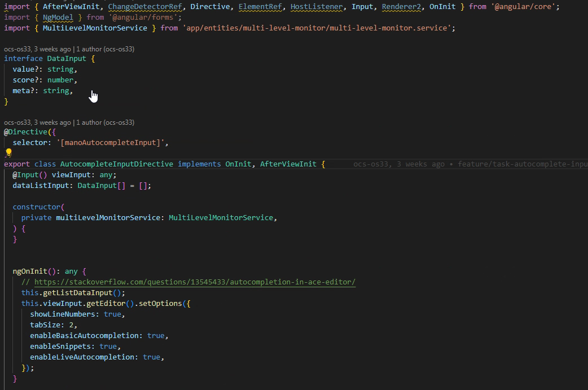This screenshot has width=588, height=390.
Task: Click the '[manoAutocompleteInput]' selector string
Action: pos(110,143)
